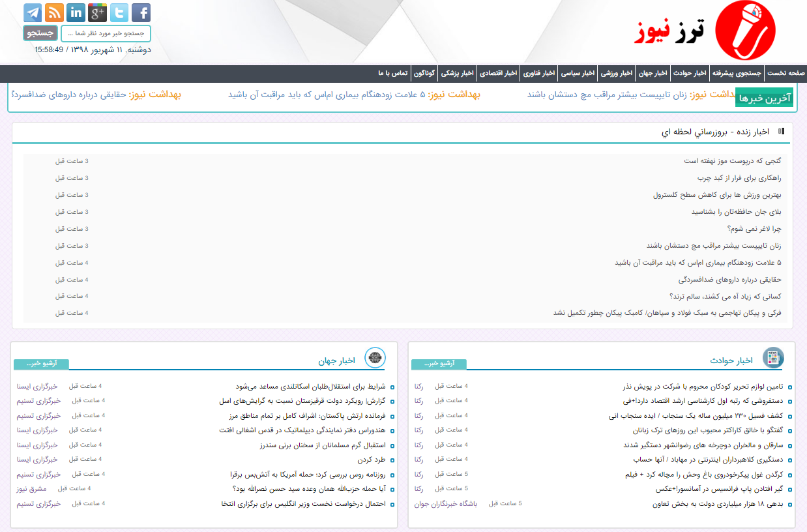The image size is (807, 532).
Task: Open the صفحه نخست menu item
Action: pyautogui.click(x=786, y=73)
